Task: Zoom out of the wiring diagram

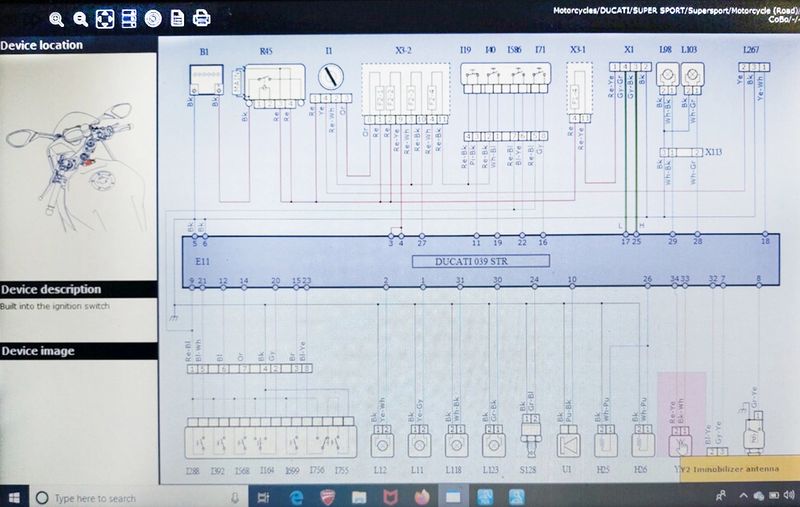Action: click(80, 19)
